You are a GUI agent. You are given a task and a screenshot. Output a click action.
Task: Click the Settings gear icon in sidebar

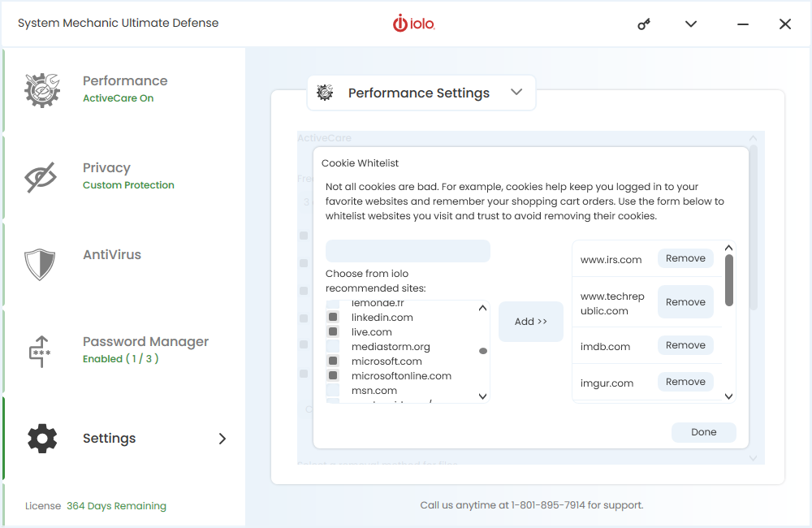[42, 439]
